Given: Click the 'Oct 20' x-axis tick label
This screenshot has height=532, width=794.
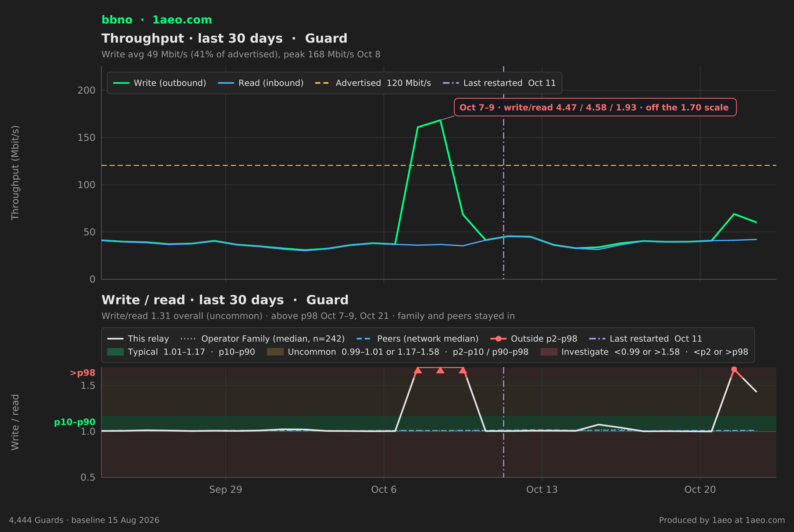Looking at the screenshot, I should click(x=700, y=490).
